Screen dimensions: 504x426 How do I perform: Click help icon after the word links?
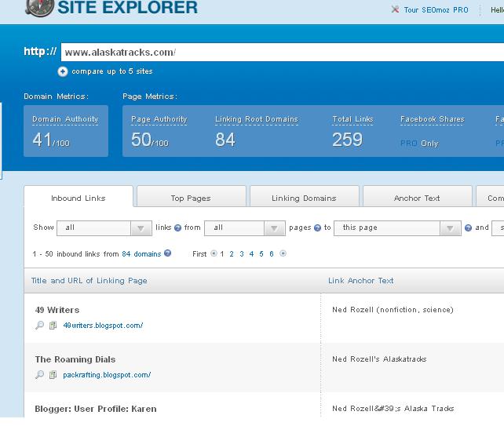(x=177, y=228)
